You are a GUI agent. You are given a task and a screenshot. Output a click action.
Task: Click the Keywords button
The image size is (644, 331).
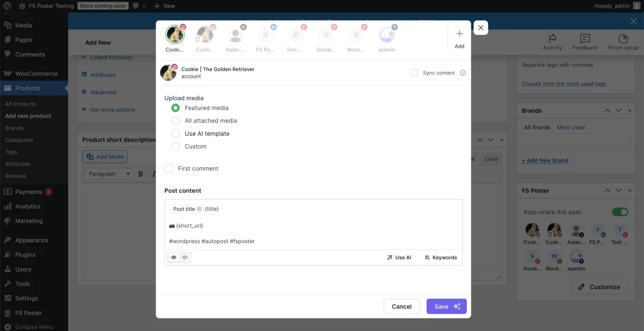(x=441, y=258)
